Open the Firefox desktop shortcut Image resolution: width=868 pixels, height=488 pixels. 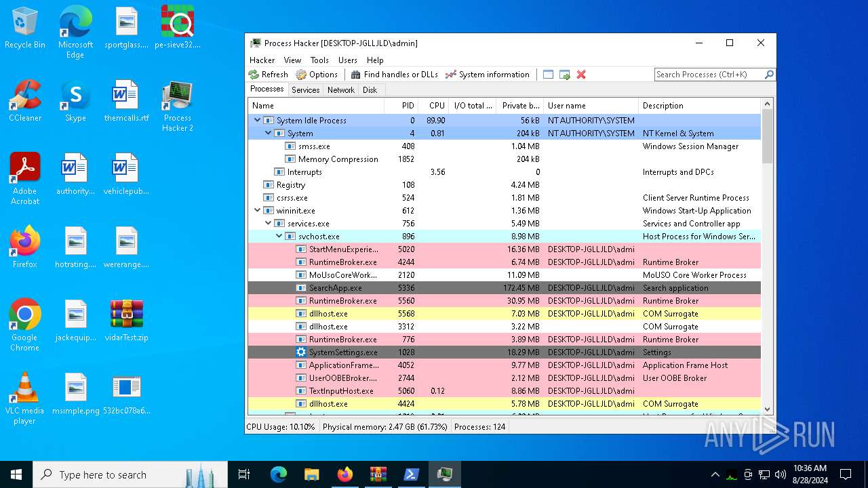[x=25, y=248]
